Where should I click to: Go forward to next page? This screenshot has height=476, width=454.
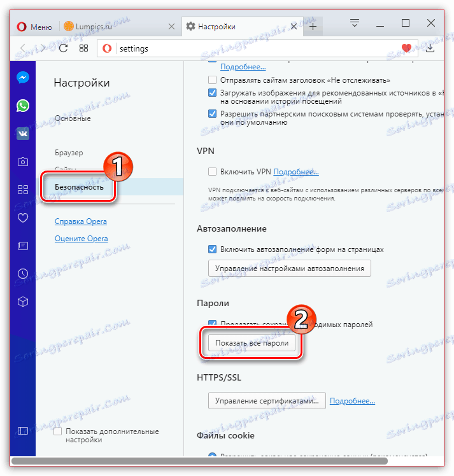43,48
